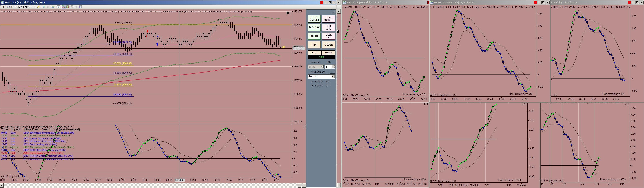This screenshot has width=644, height=188.
Task: Click the zoom in magnifier icon
Action: pyautogui.click(x=44, y=7)
